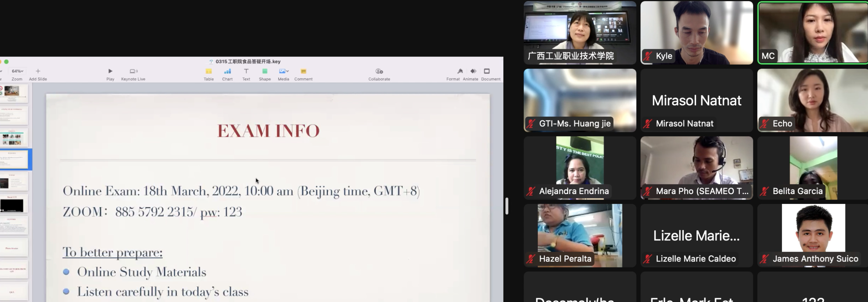Select Mara Pho (SEAMEO) video tile
The width and height of the screenshot is (868, 302).
697,168
